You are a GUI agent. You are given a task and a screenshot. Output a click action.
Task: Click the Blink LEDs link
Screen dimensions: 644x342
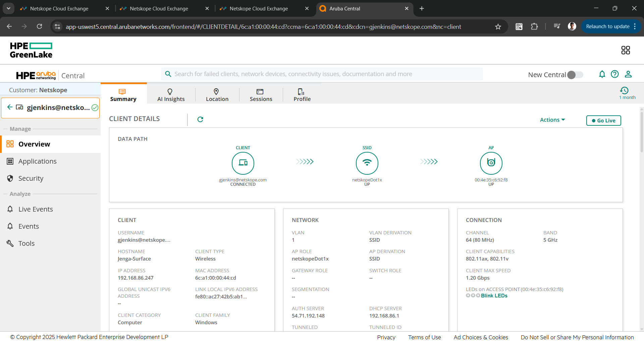(x=494, y=296)
